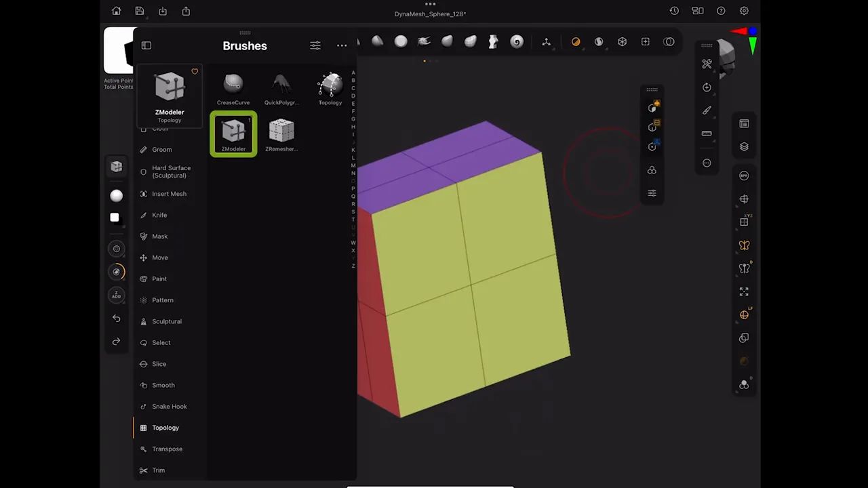Expand the circled three dots menu
The image size is (868, 488).
pos(707,163)
